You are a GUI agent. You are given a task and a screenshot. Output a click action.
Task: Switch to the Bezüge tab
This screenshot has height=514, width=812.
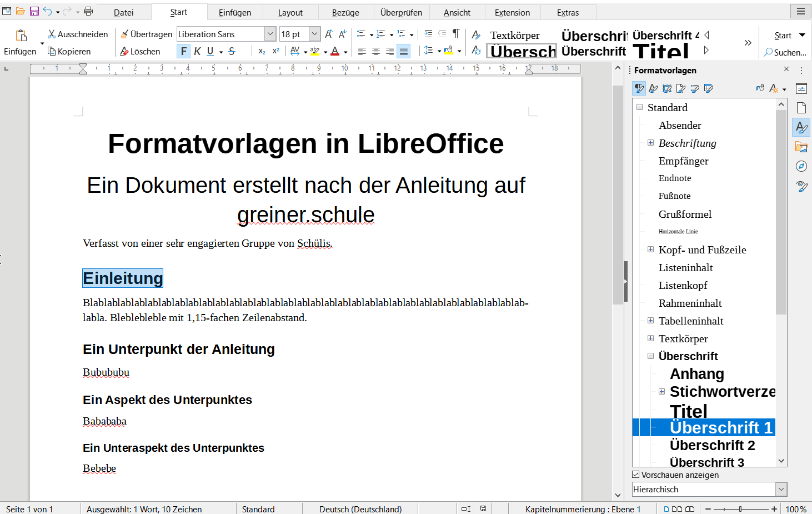(345, 12)
